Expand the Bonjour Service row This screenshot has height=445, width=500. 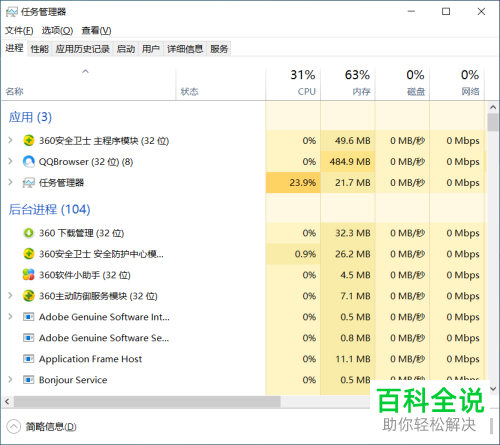pos(10,380)
